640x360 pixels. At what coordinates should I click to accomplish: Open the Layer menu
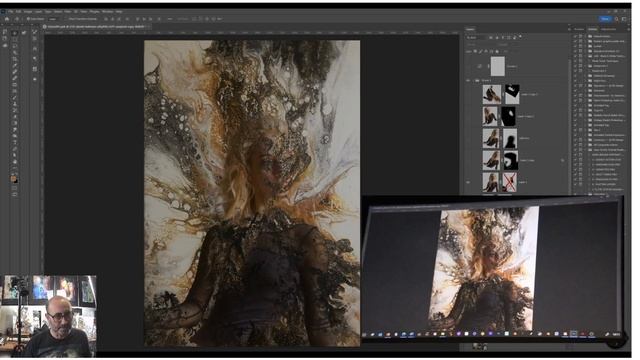(38, 12)
